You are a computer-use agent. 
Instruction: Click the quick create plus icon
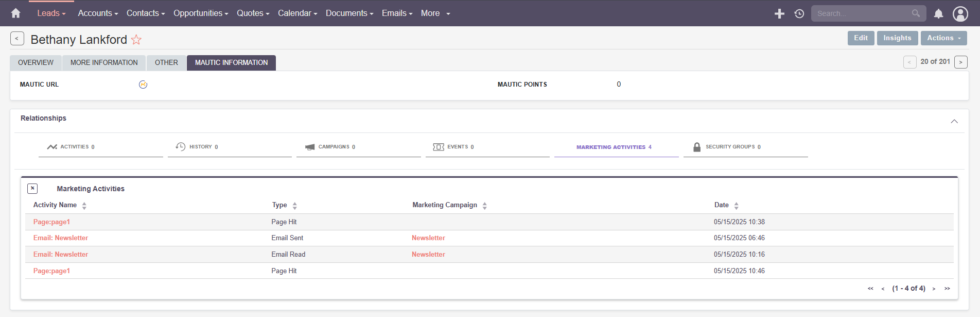779,14
